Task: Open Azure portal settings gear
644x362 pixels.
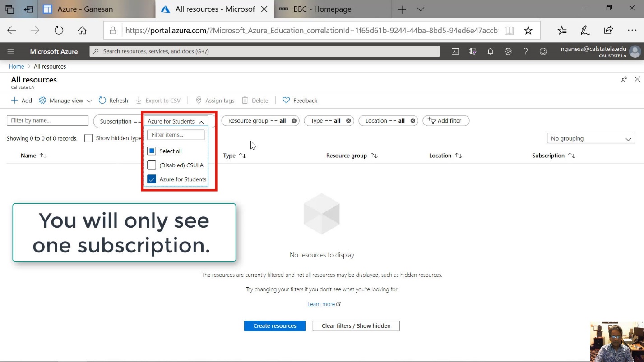Action: [x=508, y=51]
